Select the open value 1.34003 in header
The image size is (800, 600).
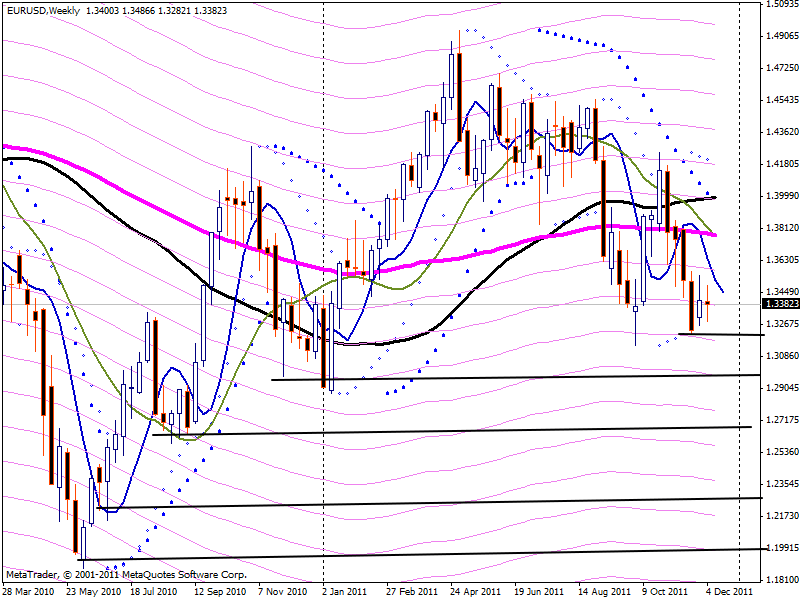pos(103,11)
